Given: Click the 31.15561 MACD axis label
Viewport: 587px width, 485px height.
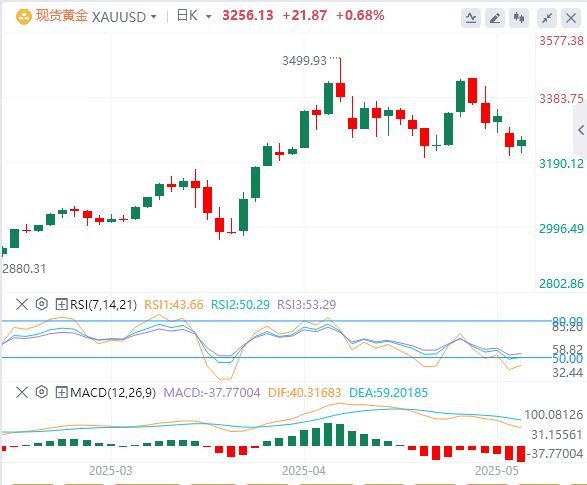Looking at the screenshot, I should tap(557, 435).
